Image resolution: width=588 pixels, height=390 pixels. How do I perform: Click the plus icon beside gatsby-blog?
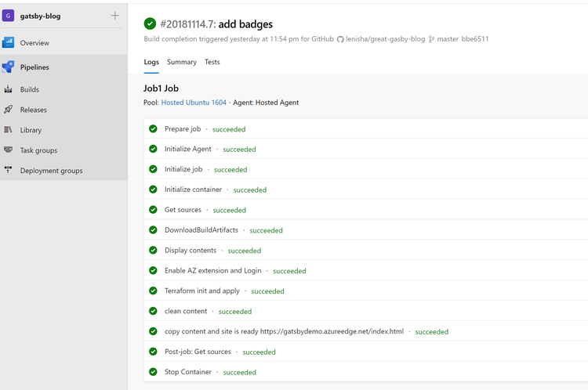click(114, 16)
